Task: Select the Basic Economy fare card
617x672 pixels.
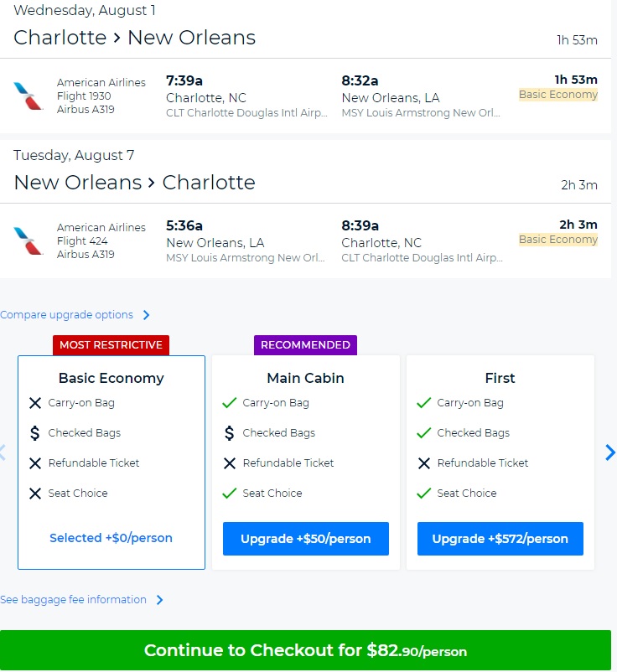Action: pyautogui.click(x=111, y=378)
